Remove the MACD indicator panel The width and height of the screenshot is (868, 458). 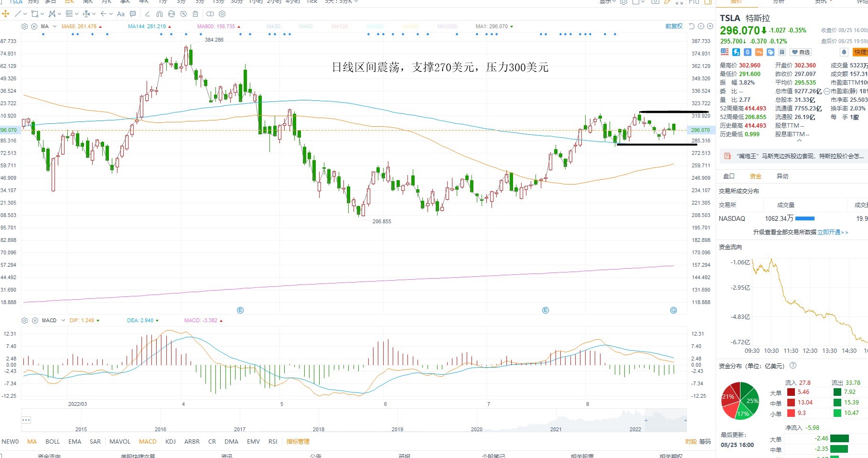(x=34, y=320)
